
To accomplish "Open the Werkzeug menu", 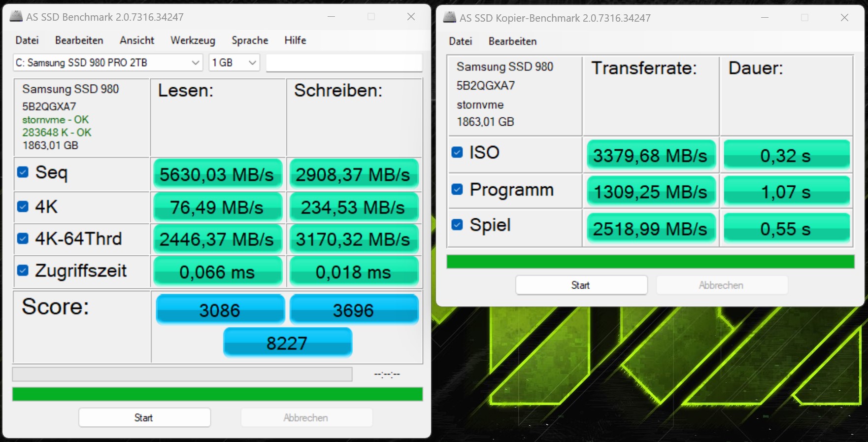I will coord(193,40).
